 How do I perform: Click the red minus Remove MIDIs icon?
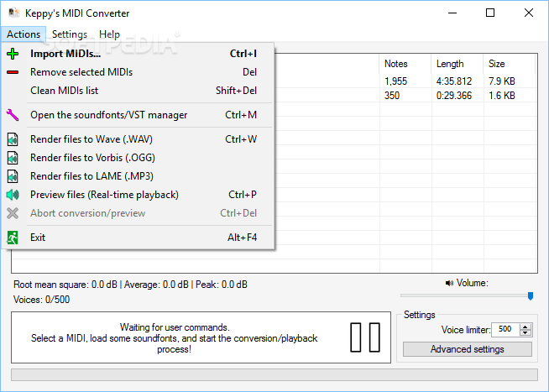tap(13, 72)
